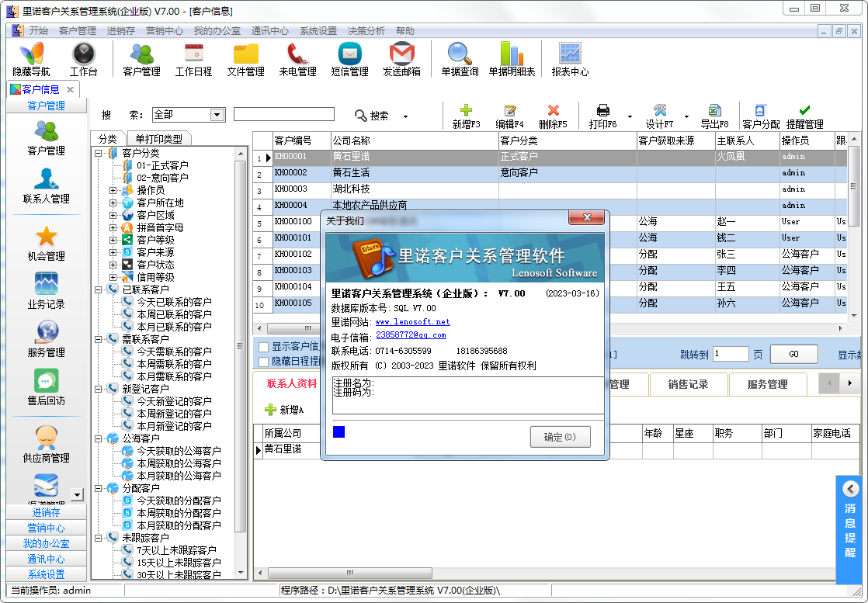Close the 关于我们 dialog

(x=588, y=218)
